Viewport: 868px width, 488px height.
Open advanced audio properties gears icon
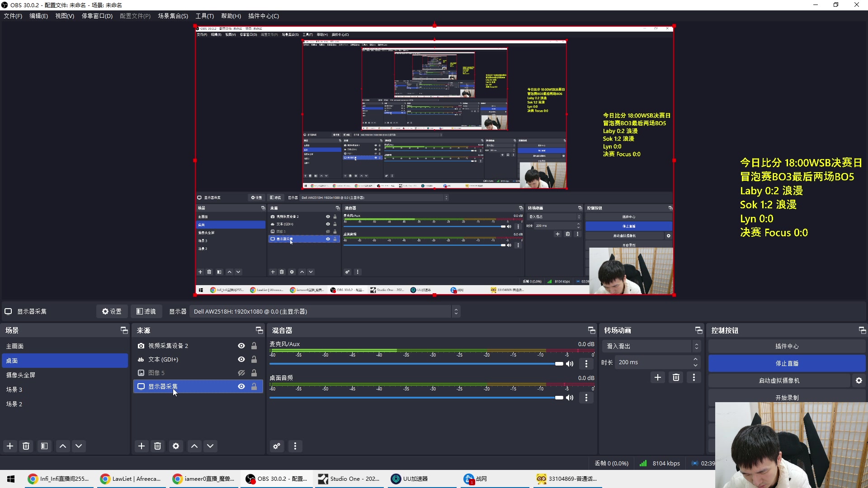pyautogui.click(x=277, y=446)
